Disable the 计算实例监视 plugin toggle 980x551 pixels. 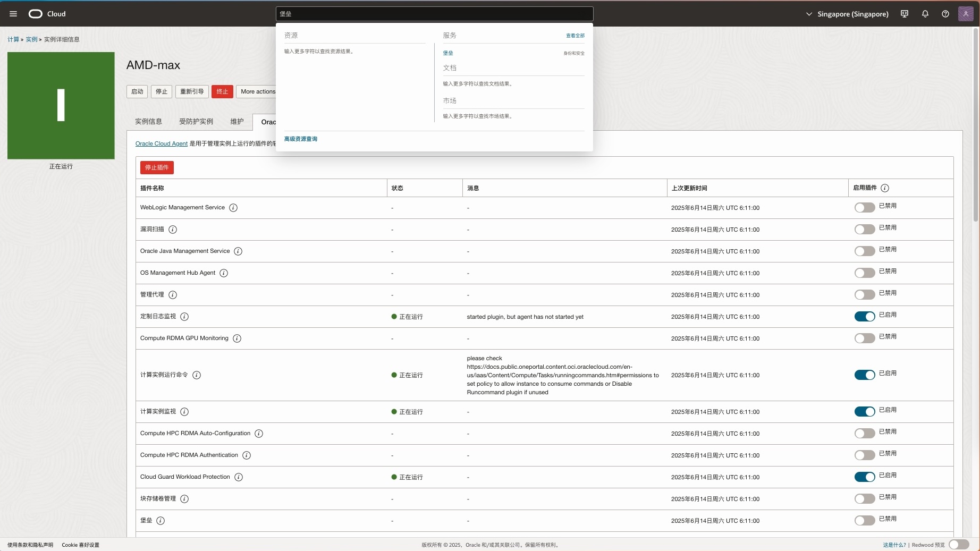click(865, 412)
